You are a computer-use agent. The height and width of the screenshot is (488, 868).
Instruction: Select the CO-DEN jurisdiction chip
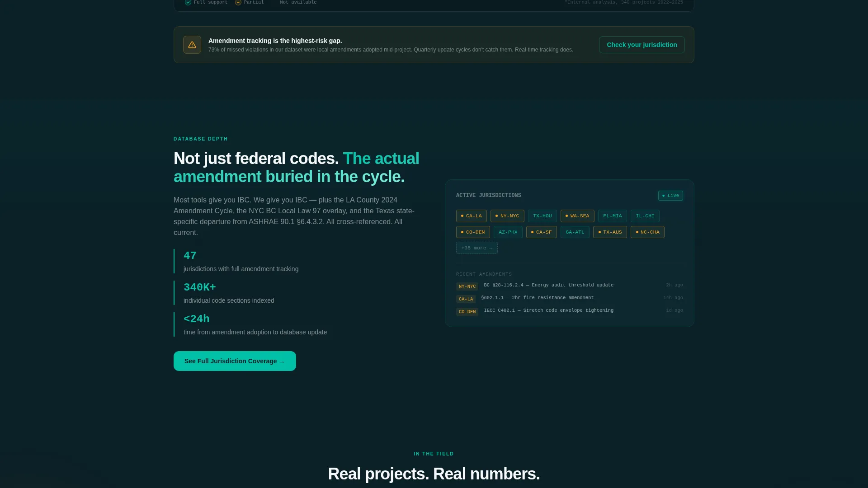473,232
